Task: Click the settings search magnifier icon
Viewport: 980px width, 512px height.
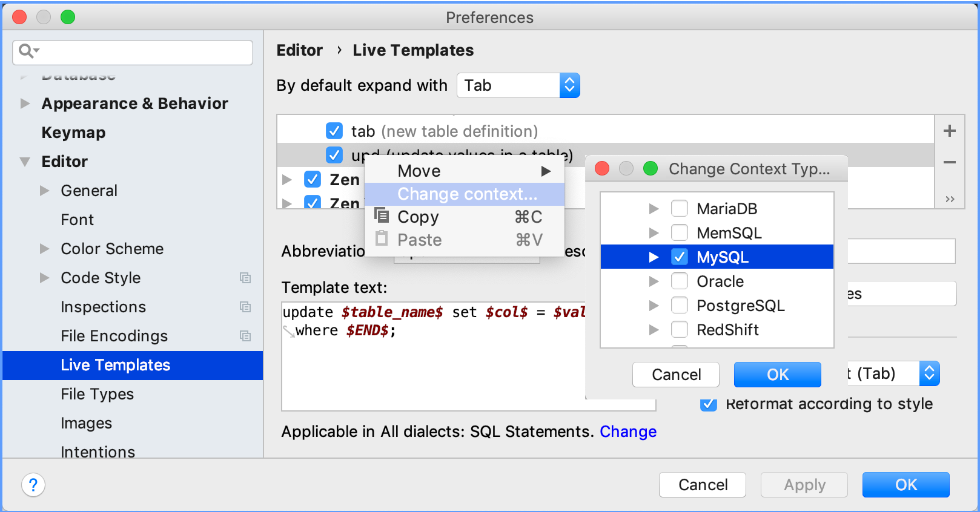Action: [x=27, y=51]
